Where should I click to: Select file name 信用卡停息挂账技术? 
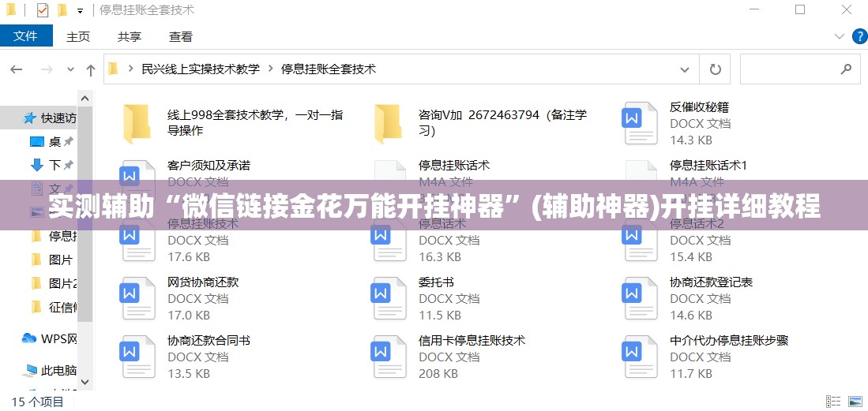click(x=472, y=340)
